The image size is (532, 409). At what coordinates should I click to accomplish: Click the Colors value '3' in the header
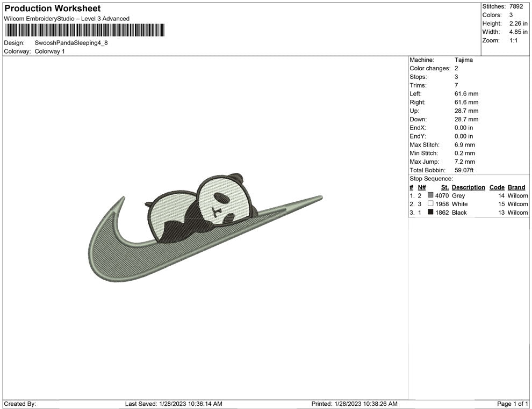[511, 15]
